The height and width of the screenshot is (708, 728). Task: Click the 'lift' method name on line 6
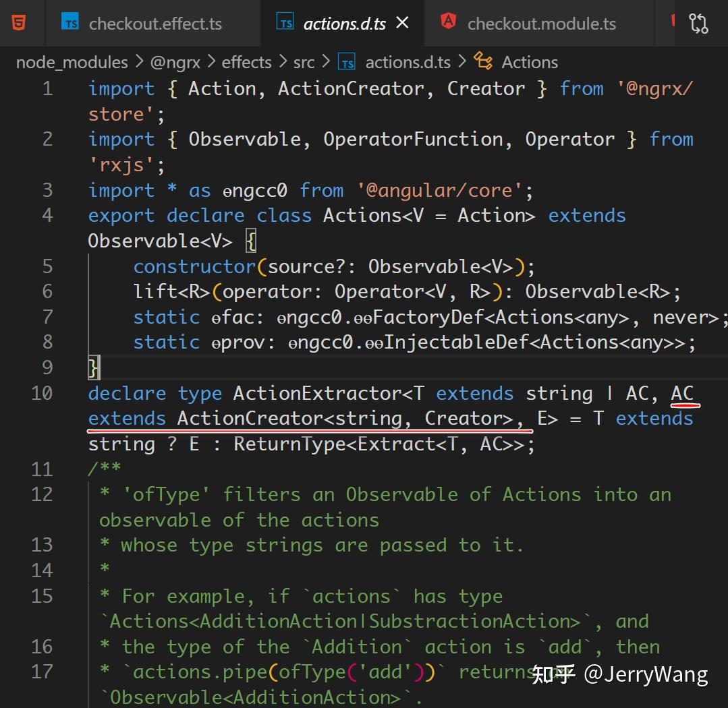[156, 292]
